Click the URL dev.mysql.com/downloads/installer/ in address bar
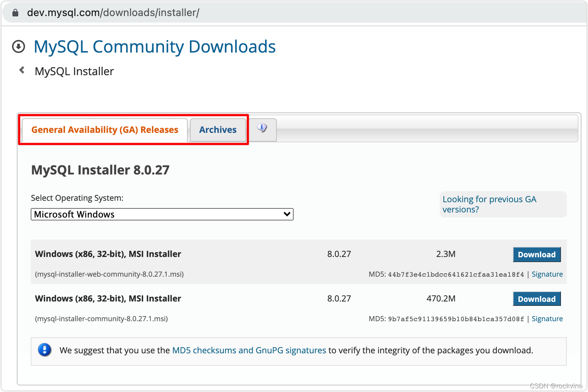Viewport: 588px width, 392px height. click(113, 13)
